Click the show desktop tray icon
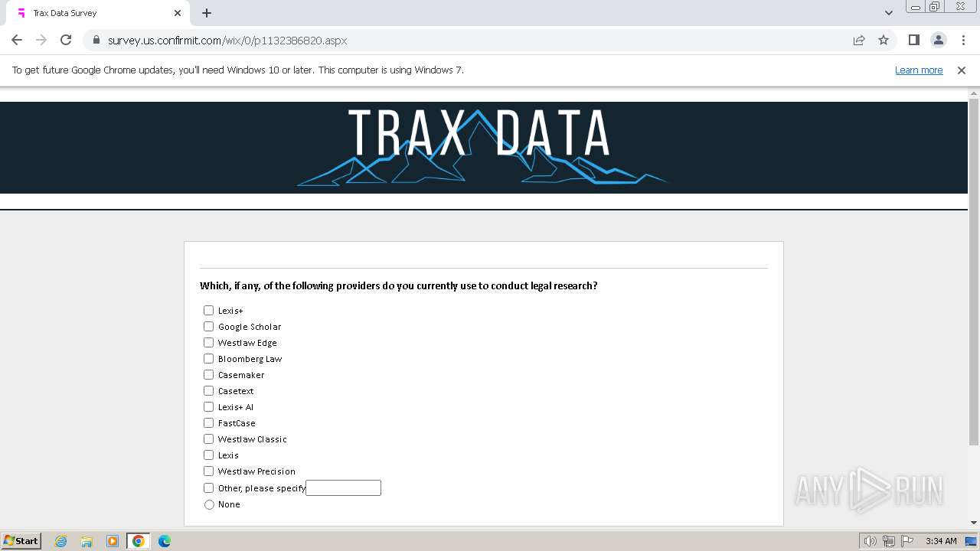The width and height of the screenshot is (980, 551). [x=972, y=541]
